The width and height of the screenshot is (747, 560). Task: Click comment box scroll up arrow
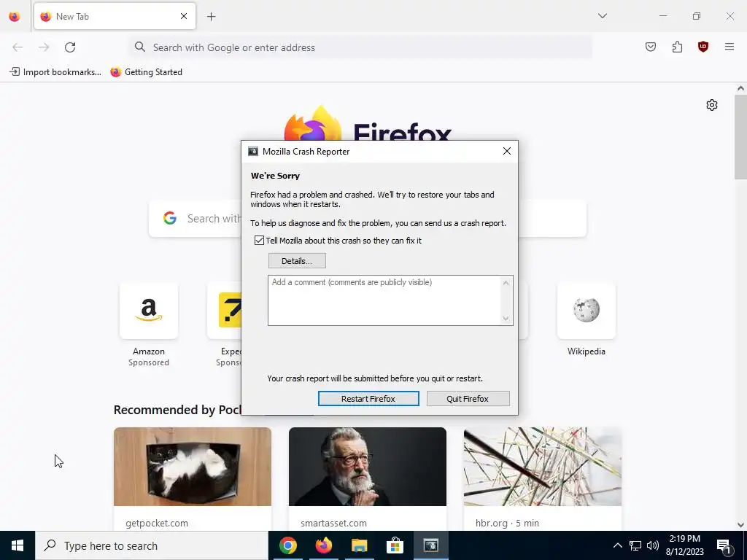coord(506,283)
